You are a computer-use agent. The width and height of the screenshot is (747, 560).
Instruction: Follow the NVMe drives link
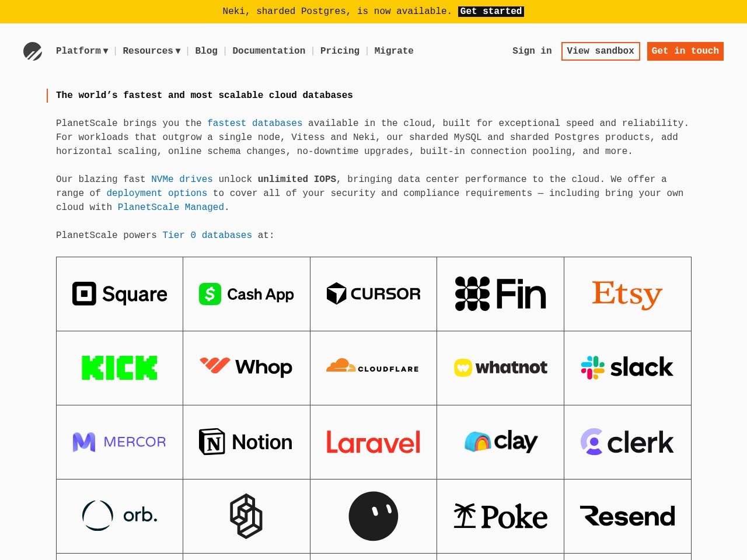182,179
